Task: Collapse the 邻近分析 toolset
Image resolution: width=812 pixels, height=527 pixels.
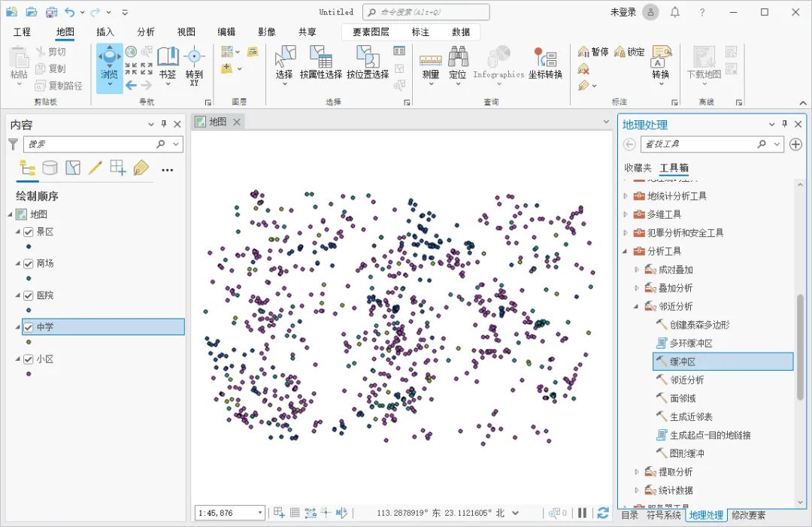Action: click(637, 307)
